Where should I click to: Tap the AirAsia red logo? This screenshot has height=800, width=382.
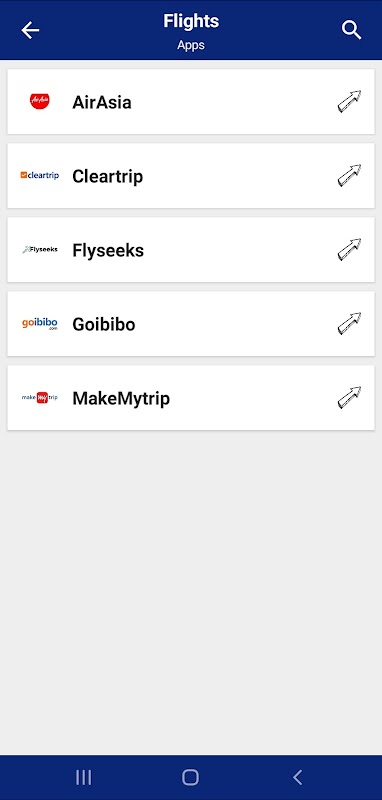(x=40, y=102)
